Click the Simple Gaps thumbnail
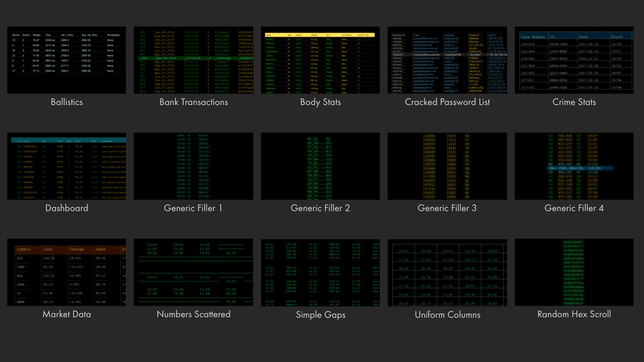644x362 pixels. tap(320, 272)
